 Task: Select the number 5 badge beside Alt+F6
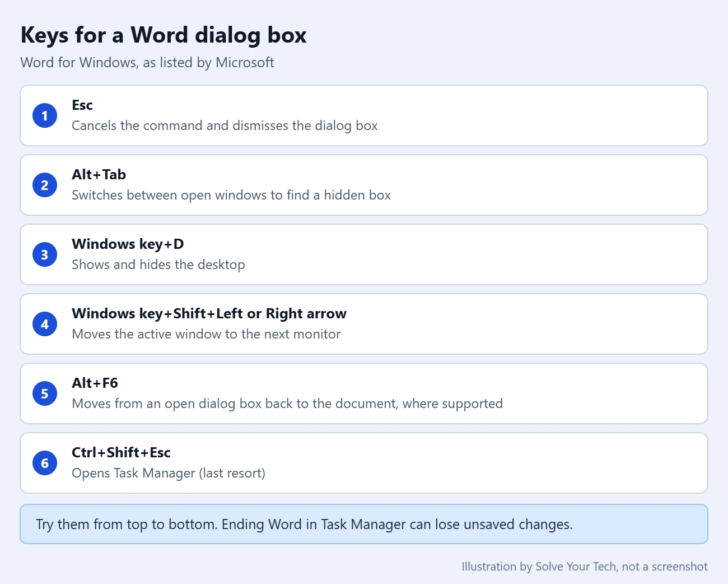45,393
